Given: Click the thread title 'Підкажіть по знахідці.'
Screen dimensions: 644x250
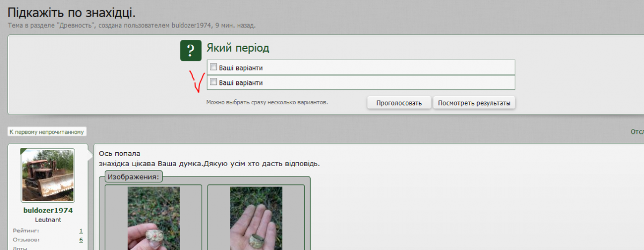Looking at the screenshot, I should 71,12.
